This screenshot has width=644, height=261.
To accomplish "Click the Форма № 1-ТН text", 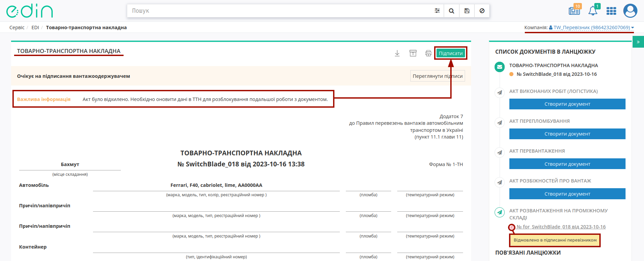I will tap(446, 164).
